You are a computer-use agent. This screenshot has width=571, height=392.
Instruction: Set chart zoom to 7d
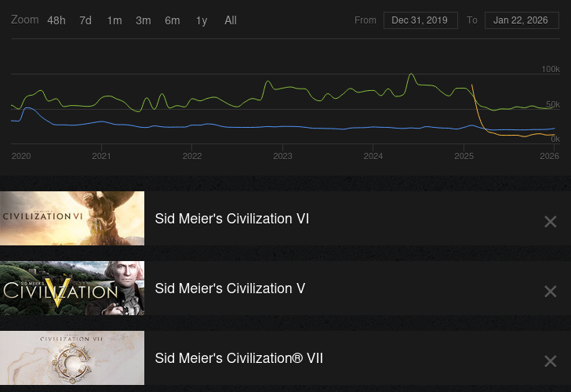(x=85, y=20)
